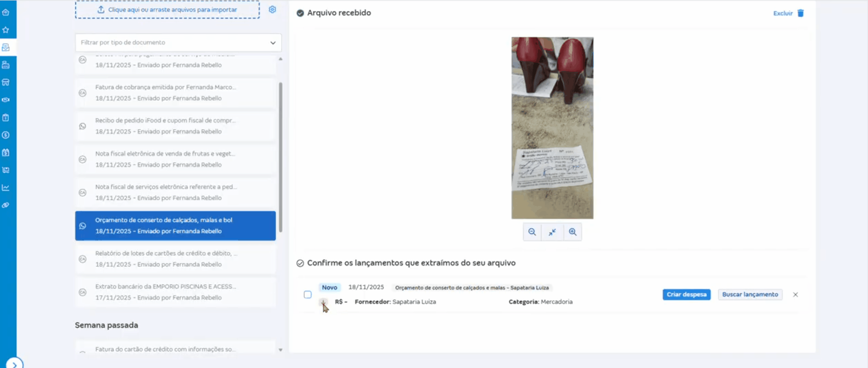Open the line chart reports icon
Screen dimensions: 868x368
pyautogui.click(x=6, y=188)
